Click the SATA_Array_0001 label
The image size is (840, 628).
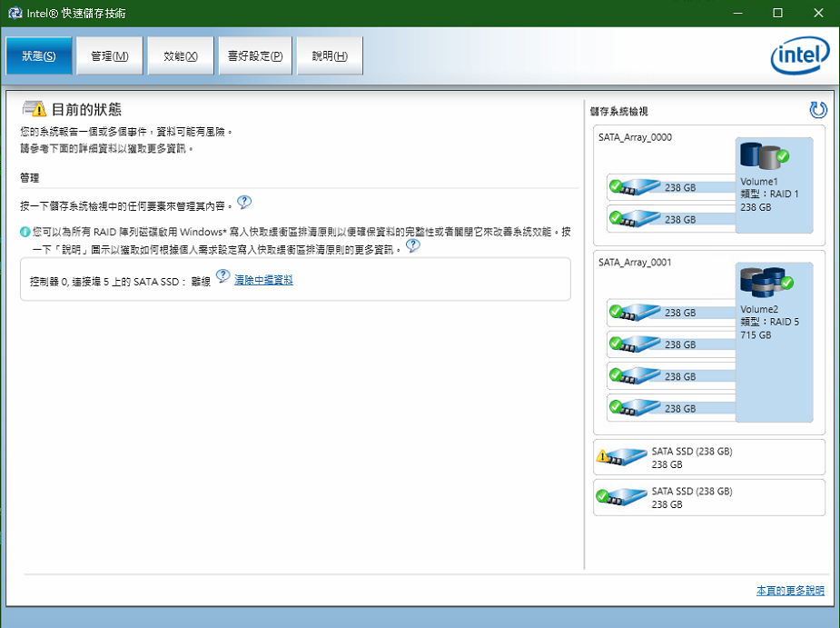tap(635, 263)
